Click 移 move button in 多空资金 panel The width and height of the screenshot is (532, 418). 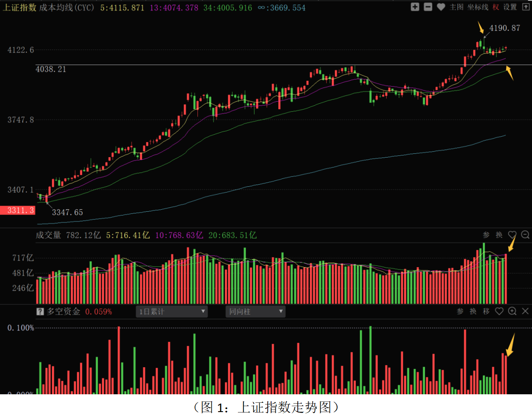[486, 311]
